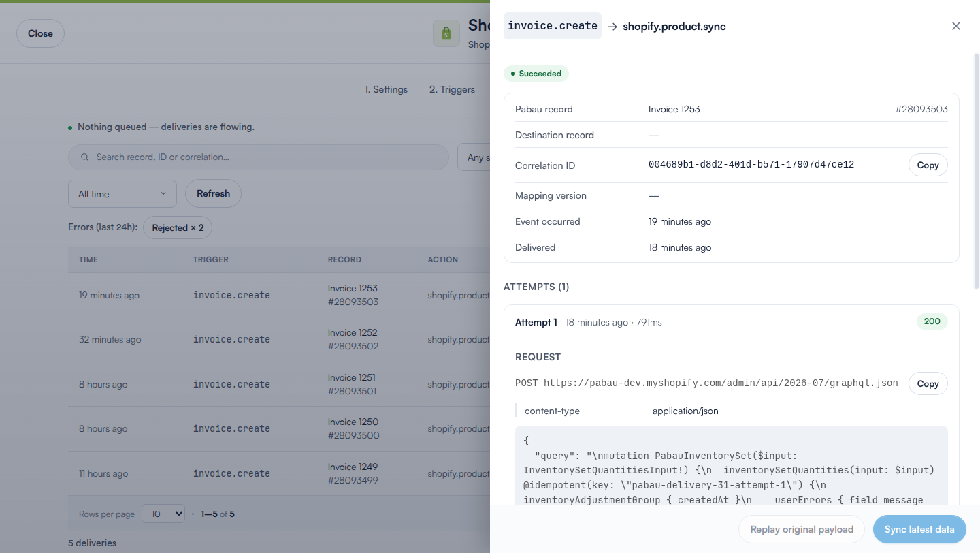Open the Any status filter dropdown
This screenshot has width=980, height=553.
(x=475, y=157)
